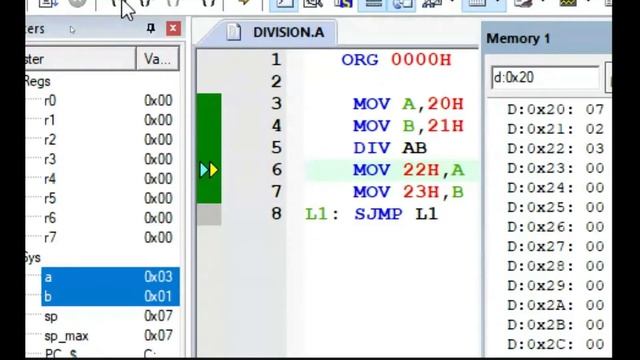Click the memory address field showing d:0x20

(x=545, y=78)
